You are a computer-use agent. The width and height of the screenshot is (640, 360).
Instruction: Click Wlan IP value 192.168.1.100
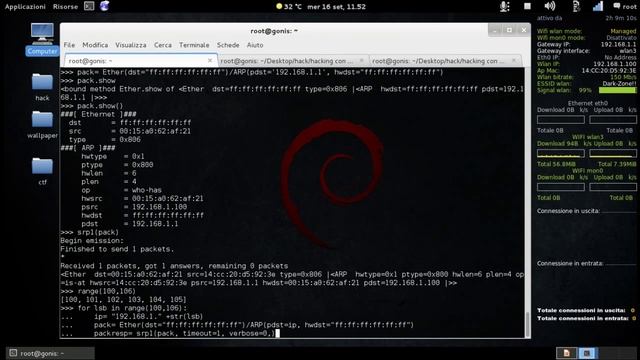click(614, 64)
